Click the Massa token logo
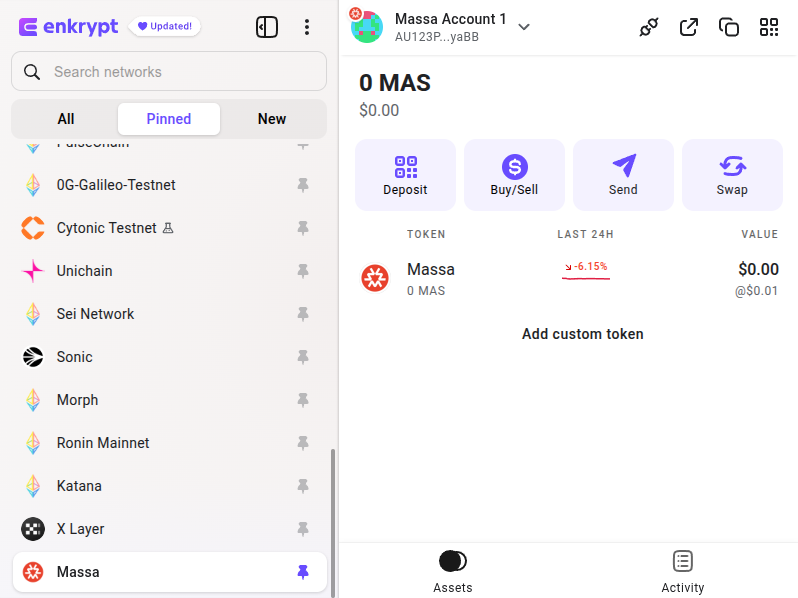Image resolution: width=798 pixels, height=598 pixels. point(375,278)
